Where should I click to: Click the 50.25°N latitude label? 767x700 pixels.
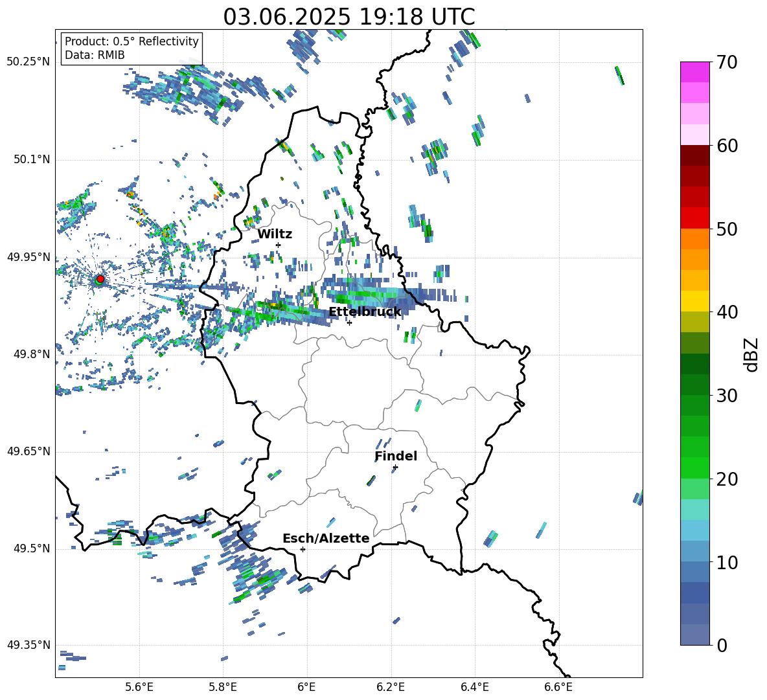click(29, 62)
